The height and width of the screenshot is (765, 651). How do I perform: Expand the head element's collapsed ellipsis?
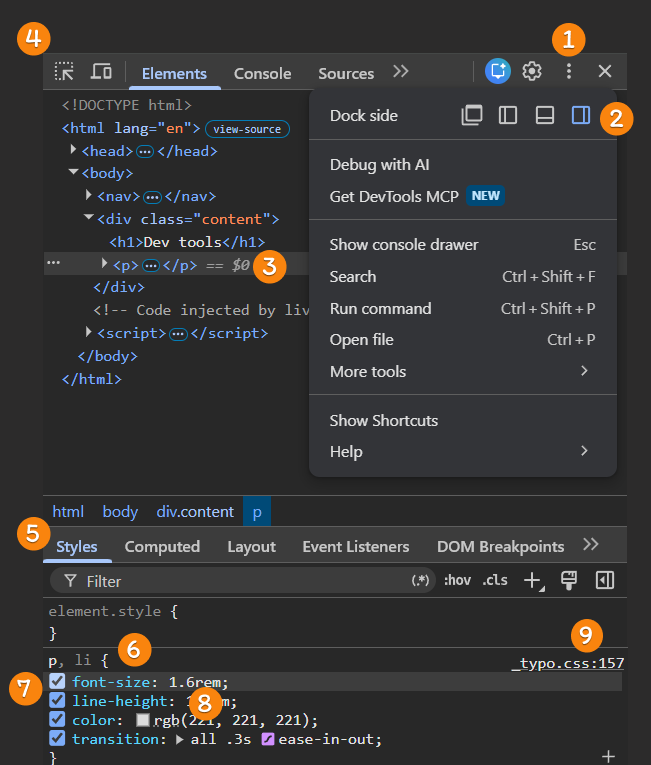[x=144, y=152]
